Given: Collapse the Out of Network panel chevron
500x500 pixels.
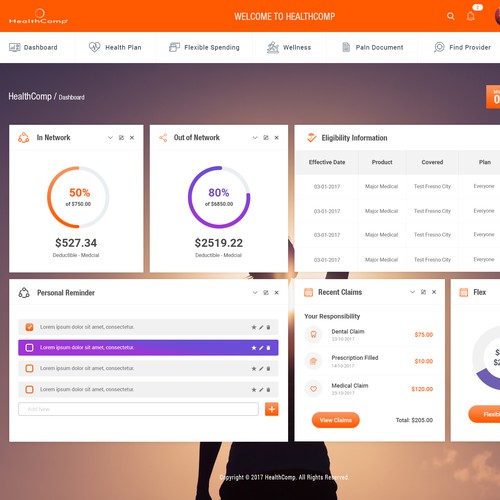Looking at the screenshot, I should [255, 138].
